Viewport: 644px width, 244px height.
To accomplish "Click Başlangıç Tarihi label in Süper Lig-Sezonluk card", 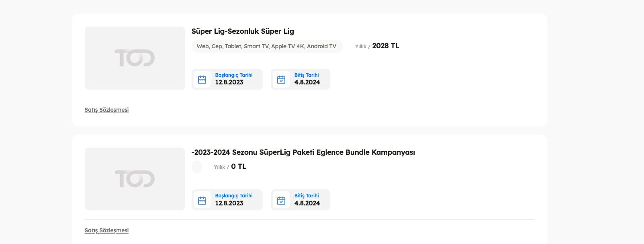I will pyautogui.click(x=234, y=75).
